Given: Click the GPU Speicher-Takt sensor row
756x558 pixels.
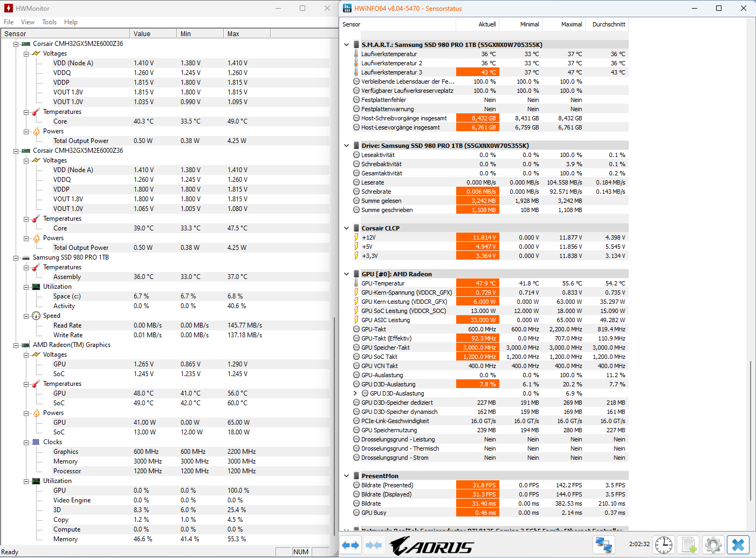Looking at the screenshot, I should (x=490, y=348).
